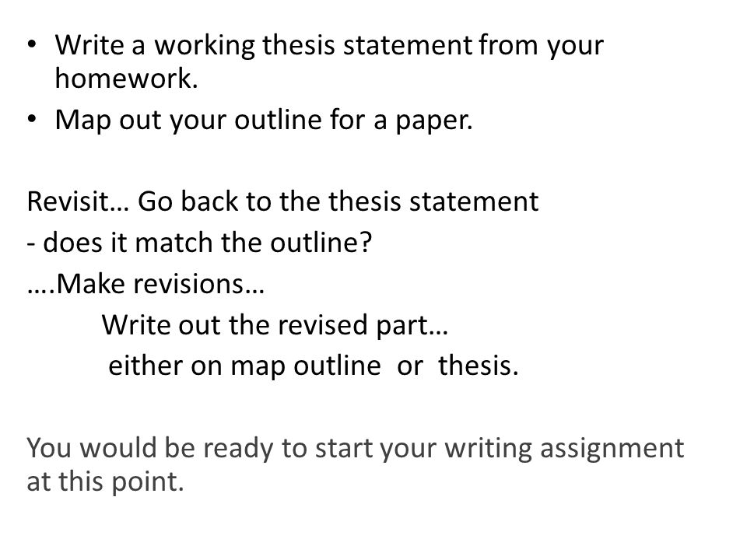Click 'either on map outline' text
The image size is (747, 560).
(244, 366)
